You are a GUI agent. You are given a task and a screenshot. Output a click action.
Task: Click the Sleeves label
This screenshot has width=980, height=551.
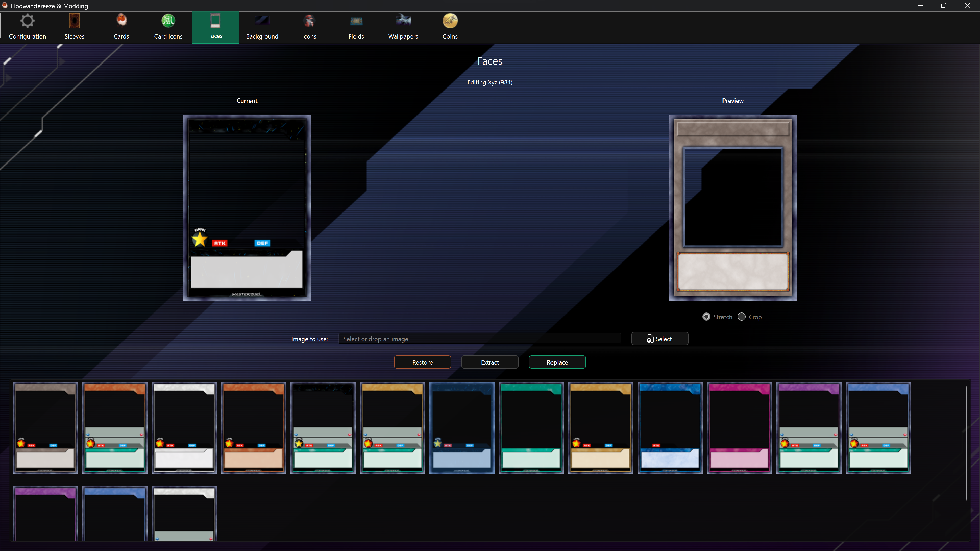[74, 36]
